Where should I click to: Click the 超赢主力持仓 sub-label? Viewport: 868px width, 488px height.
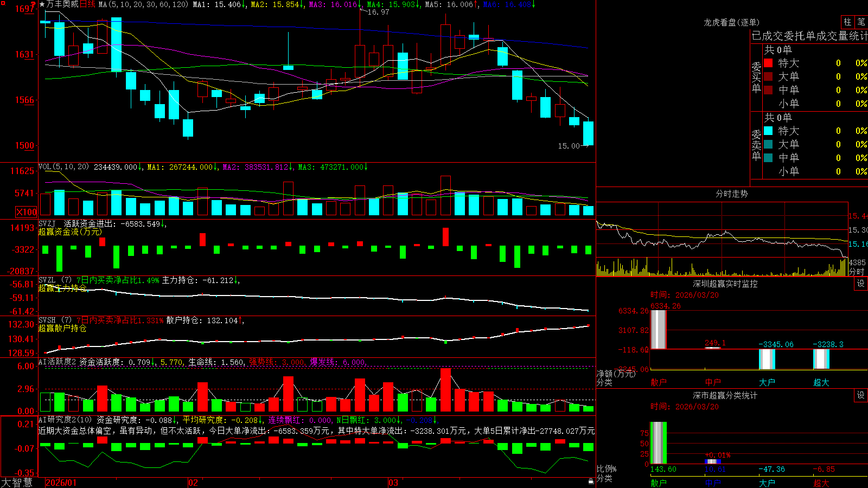pyautogui.click(x=62, y=288)
